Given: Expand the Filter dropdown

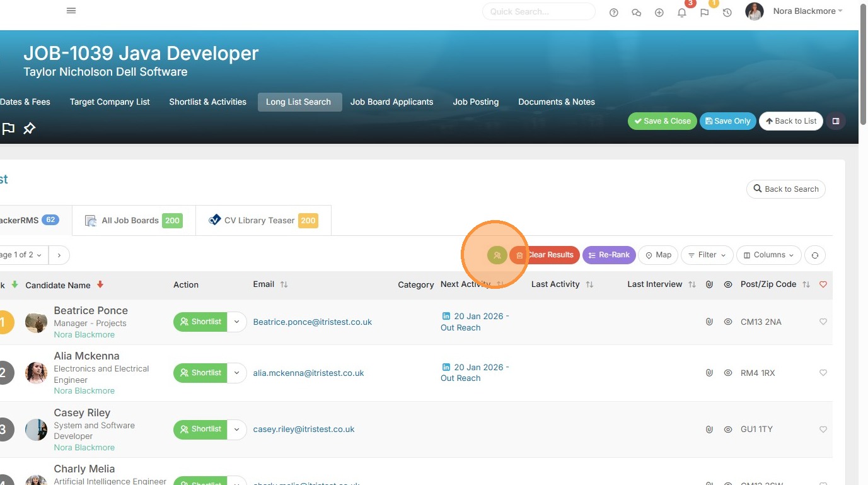Looking at the screenshot, I should click(x=707, y=255).
